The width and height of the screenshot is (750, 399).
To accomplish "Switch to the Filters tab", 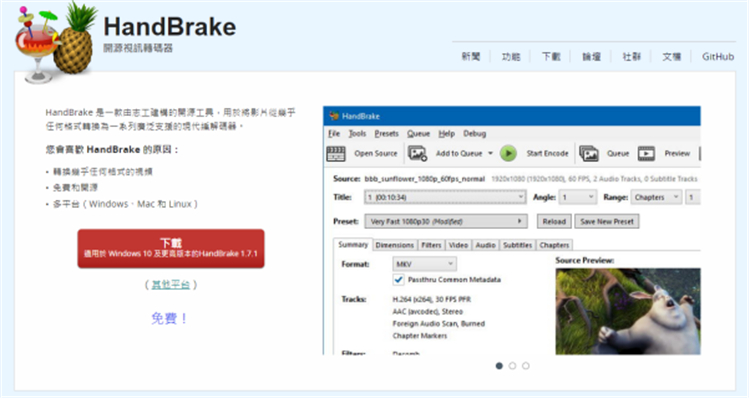I will pos(431,245).
